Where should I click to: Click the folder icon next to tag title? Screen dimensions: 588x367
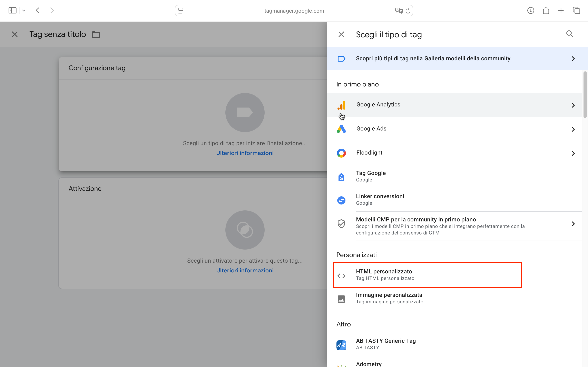[96, 35]
